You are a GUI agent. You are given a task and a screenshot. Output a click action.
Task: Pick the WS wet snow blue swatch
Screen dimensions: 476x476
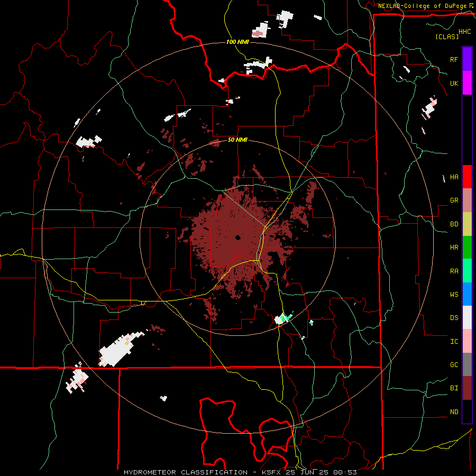(x=467, y=294)
